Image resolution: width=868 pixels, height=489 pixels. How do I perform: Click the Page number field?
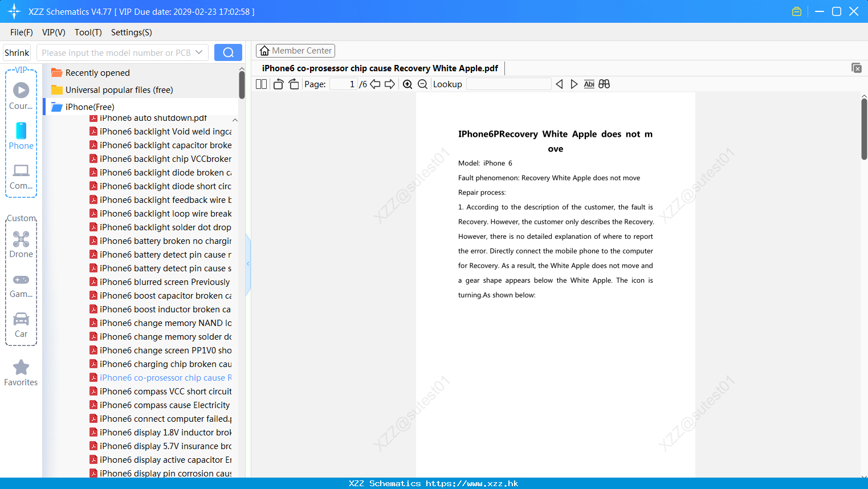click(343, 84)
